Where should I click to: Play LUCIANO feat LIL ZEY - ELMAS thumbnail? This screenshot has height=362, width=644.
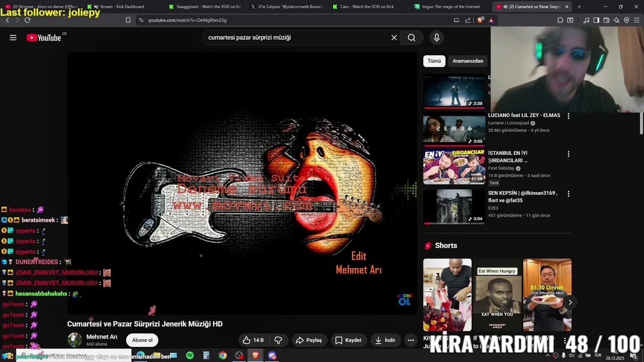click(454, 130)
